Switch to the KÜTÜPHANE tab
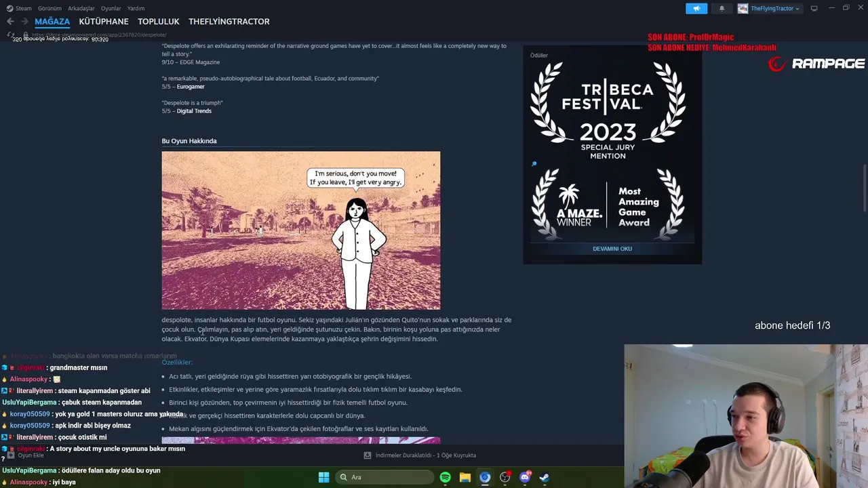 coord(104,22)
